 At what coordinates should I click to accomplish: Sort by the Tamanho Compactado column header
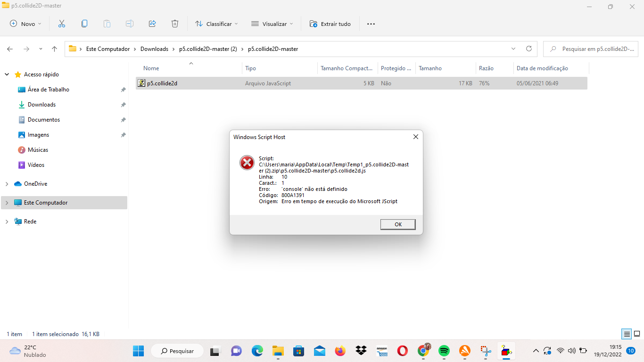pos(347,68)
